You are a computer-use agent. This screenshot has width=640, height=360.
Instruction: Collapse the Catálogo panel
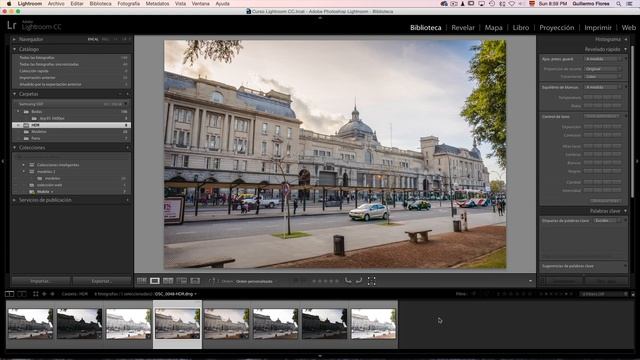[14, 49]
